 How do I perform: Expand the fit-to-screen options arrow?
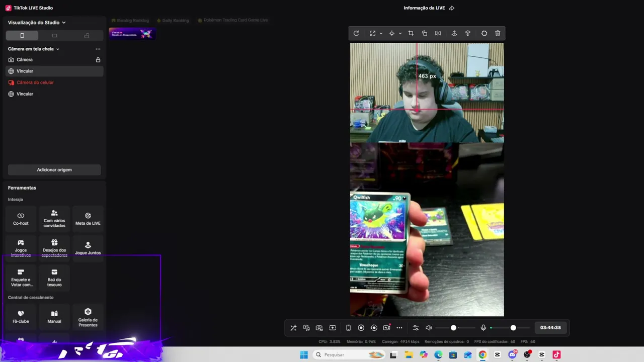(381, 33)
